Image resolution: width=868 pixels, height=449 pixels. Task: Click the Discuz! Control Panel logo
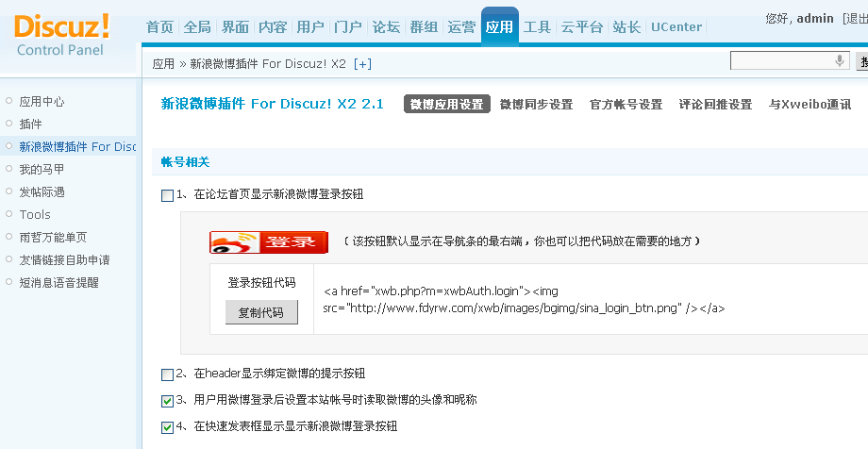tap(62, 36)
